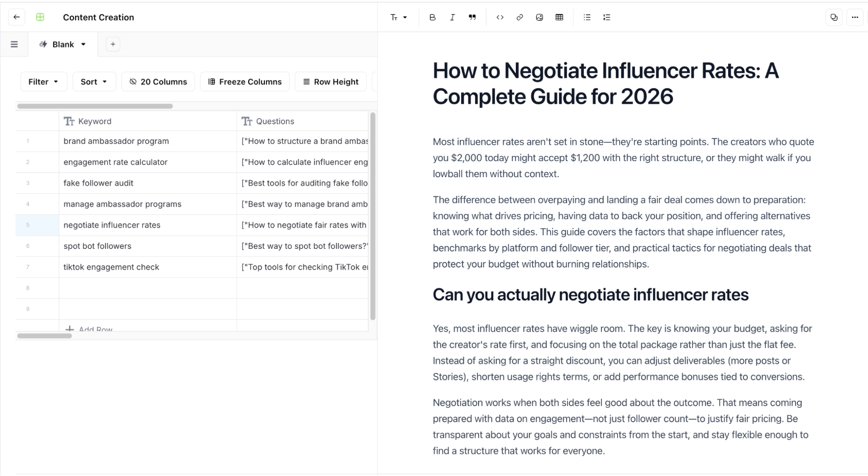Insert a code block

(x=500, y=17)
